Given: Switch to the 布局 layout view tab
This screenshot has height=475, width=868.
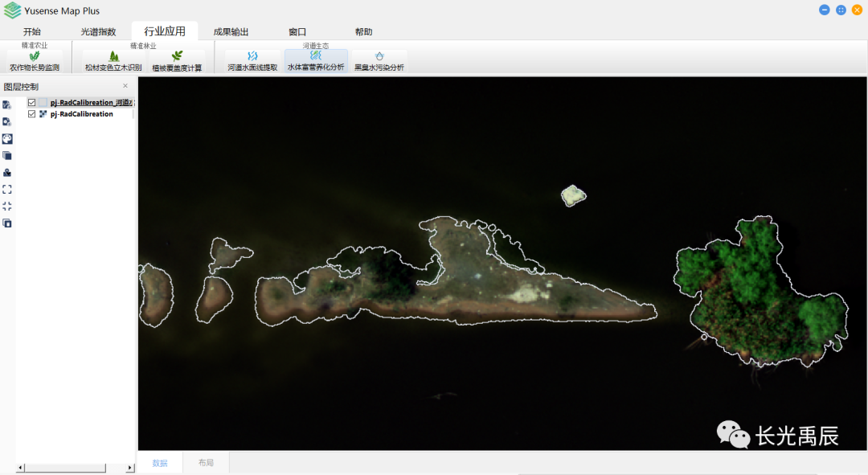Looking at the screenshot, I should tap(206, 463).
